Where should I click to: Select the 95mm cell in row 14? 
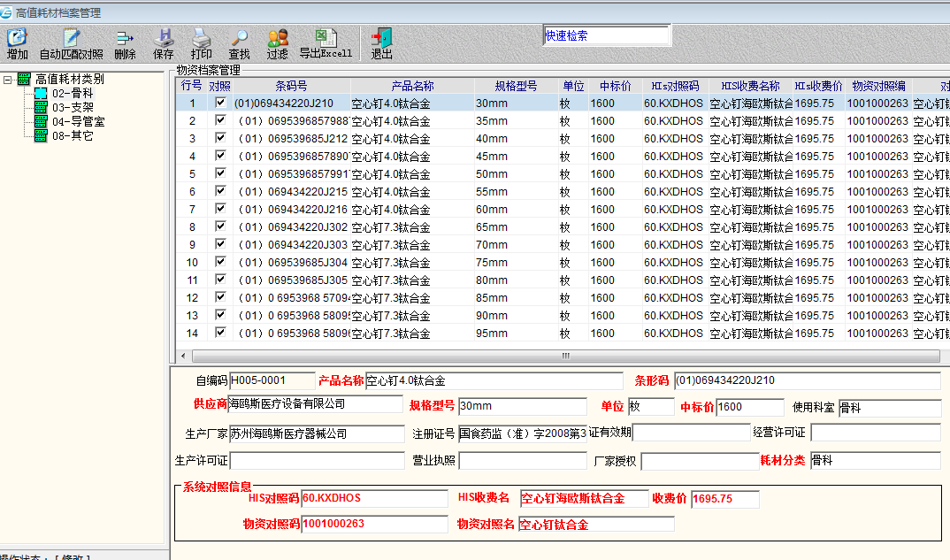517,334
